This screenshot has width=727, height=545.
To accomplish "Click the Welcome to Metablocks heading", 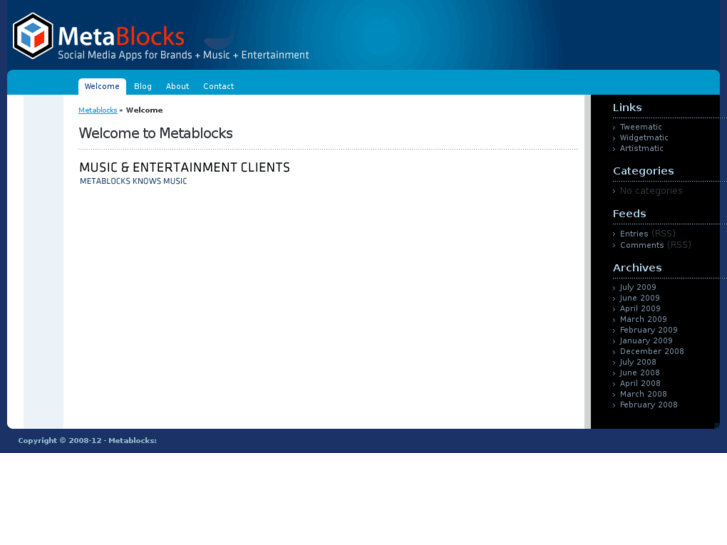I will tap(156, 133).
